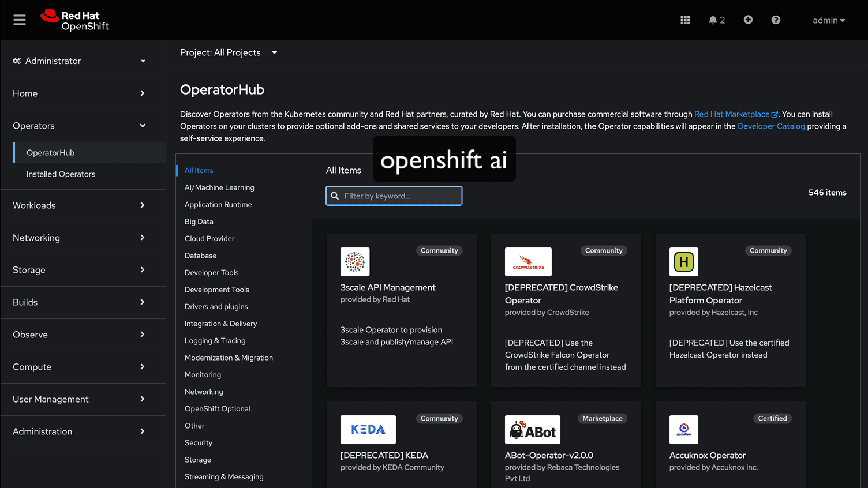Filter by Cloud Provider category
The height and width of the screenshot is (488, 868).
click(209, 239)
